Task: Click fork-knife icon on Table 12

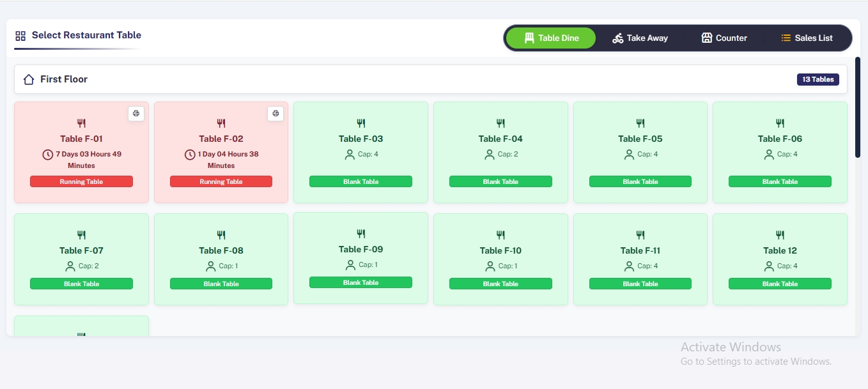Action: [x=780, y=235]
